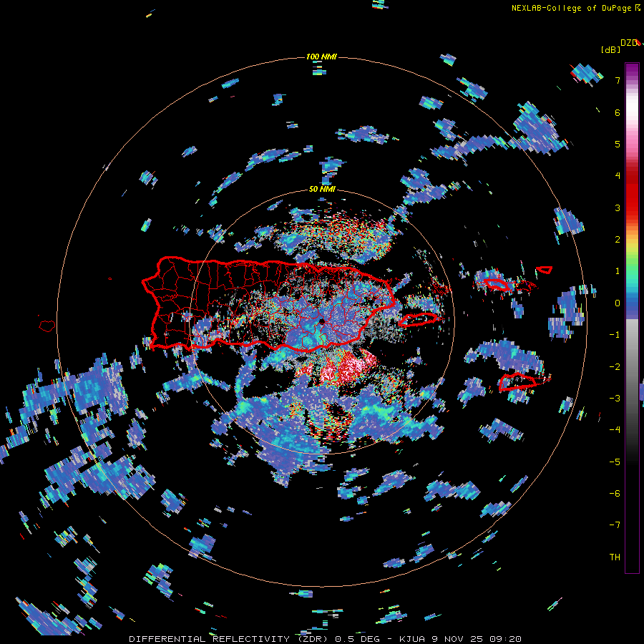The height and width of the screenshot is (644, 644).
Task: Click the Differential Reflectivity KJUA timestamp caption
Action: 326,639
